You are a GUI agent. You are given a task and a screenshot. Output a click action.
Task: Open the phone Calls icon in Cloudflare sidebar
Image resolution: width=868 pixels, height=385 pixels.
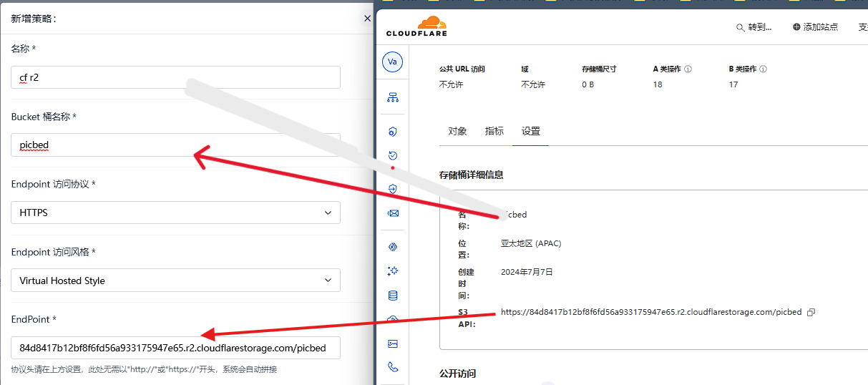pyautogui.click(x=392, y=367)
